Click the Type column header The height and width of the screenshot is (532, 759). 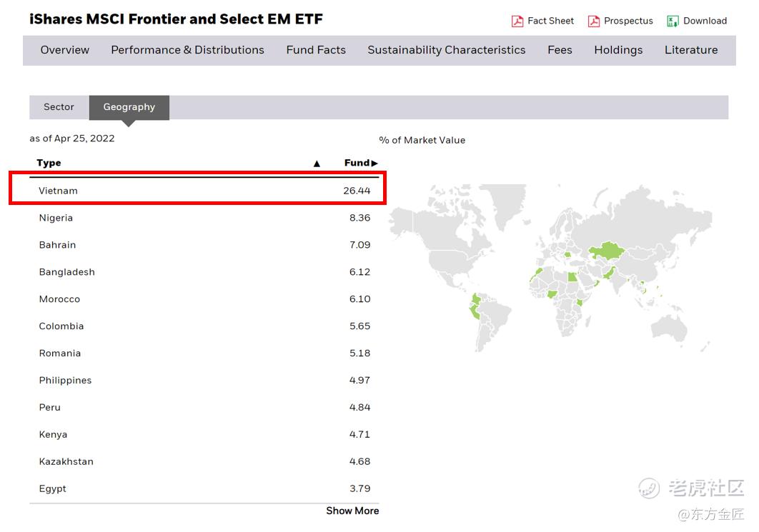(x=49, y=164)
